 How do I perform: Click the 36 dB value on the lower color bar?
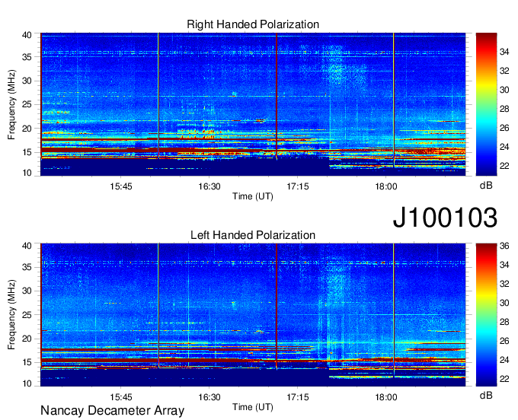(504, 246)
